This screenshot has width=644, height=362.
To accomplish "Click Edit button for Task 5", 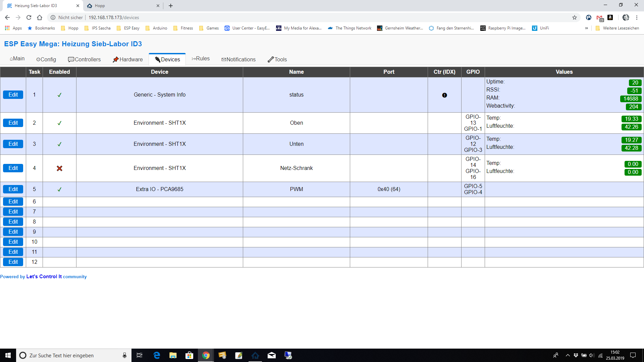I will pyautogui.click(x=13, y=189).
